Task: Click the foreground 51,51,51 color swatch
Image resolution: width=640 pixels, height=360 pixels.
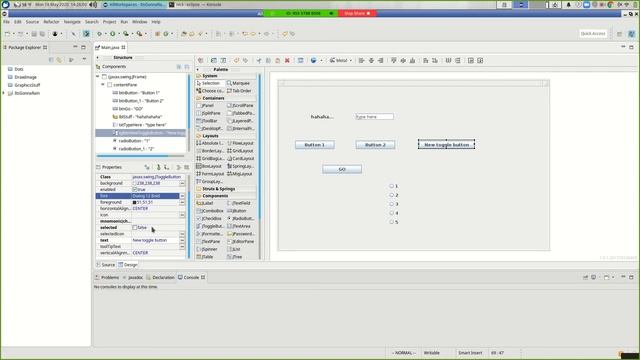Action: [134, 202]
